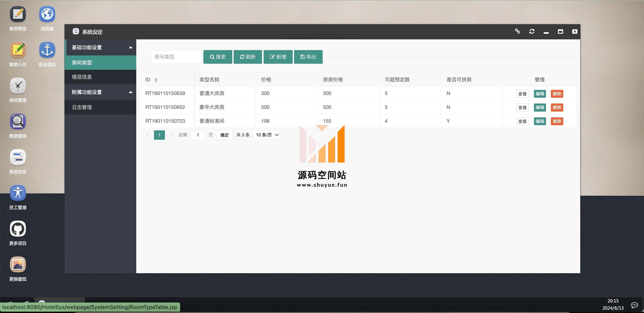Sort the table by ID column arrows
644x313 pixels.
pyautogui.click(x=156, y=80)
